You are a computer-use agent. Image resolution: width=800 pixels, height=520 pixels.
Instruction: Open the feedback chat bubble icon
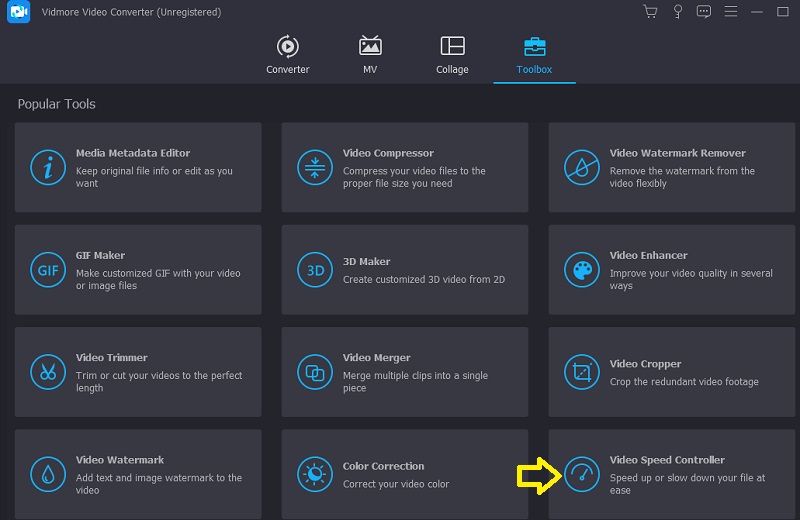703,12
